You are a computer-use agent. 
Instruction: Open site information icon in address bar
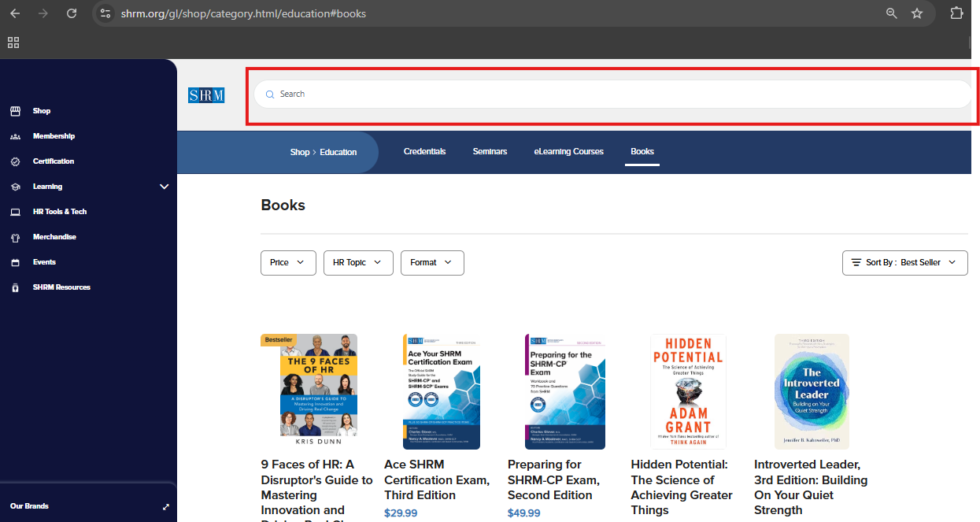[105, 13]
